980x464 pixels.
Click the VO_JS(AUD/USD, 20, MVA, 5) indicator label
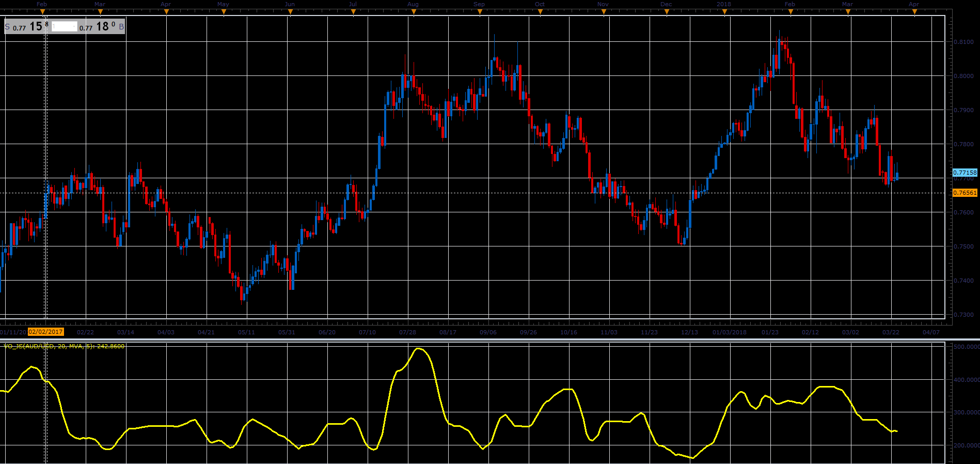[64, 346]
